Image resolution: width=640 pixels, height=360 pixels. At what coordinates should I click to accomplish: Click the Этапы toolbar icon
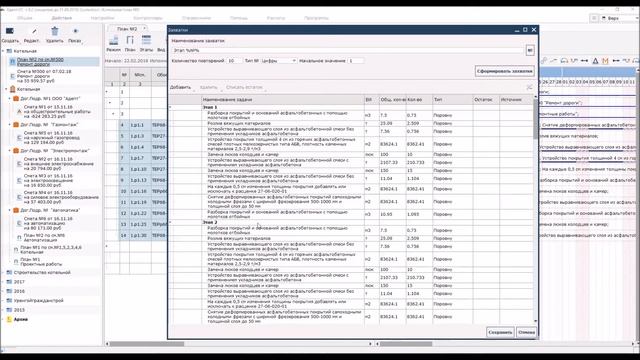pyautogui.click(x=146, y=40)
